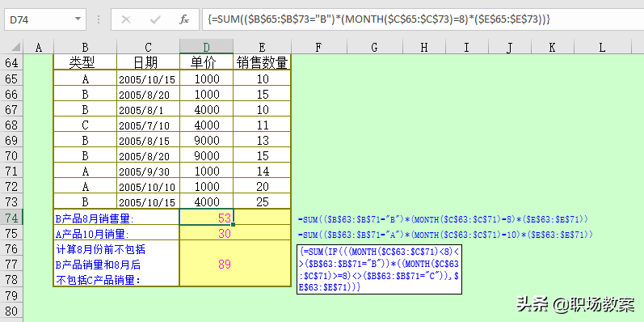Select column C header

[x=148, y=47]
